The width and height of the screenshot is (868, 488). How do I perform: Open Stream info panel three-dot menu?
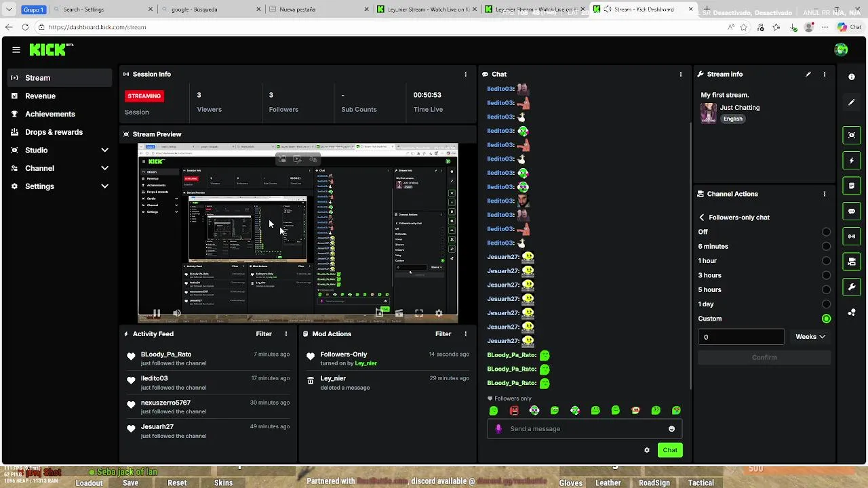825,74
